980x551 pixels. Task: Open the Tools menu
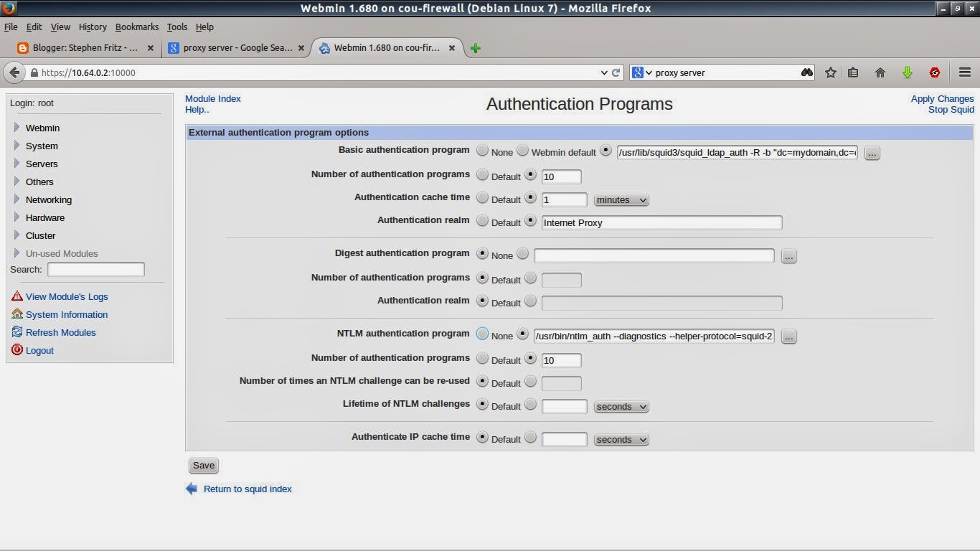point(177,27)
